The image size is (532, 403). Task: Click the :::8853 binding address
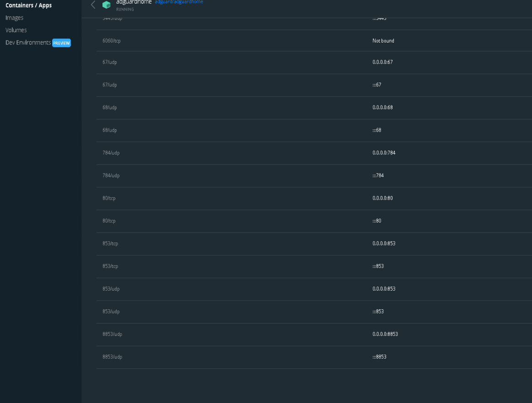tap(379, 357)
